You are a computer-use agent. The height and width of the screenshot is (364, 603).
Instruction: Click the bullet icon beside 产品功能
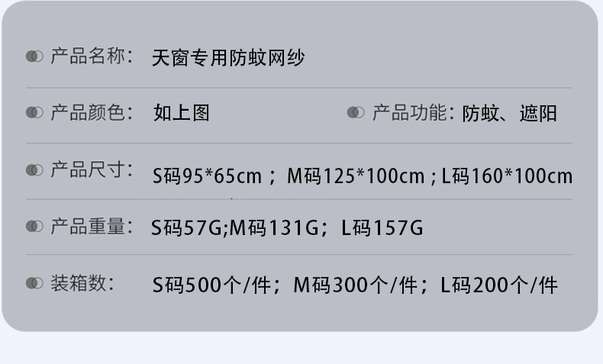(356, 113)
